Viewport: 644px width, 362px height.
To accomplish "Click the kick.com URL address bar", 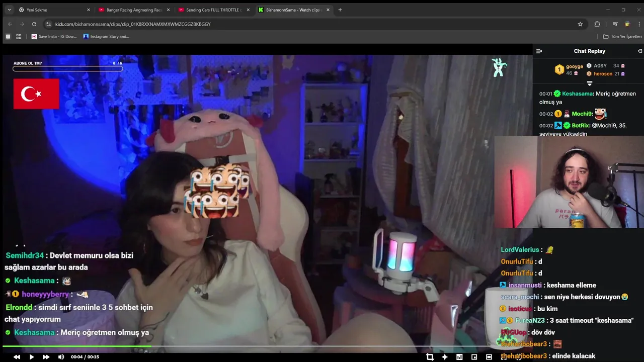I will click(314, 24).
